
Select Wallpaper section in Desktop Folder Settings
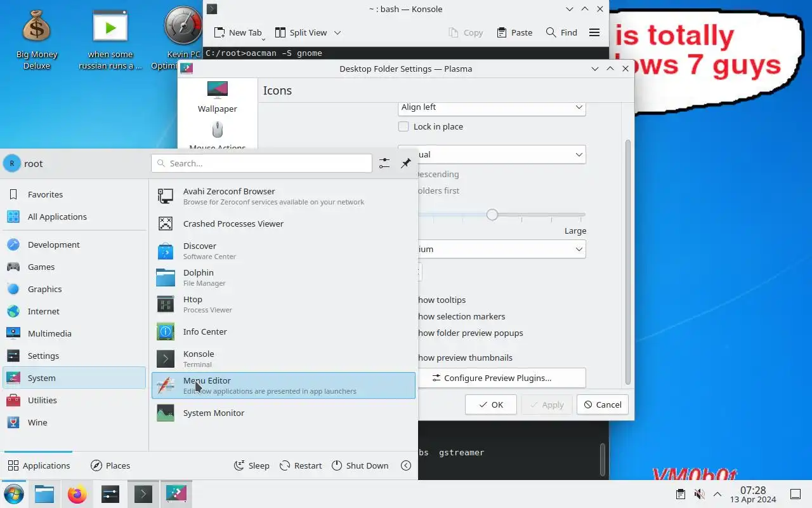[x=218, y=97]
